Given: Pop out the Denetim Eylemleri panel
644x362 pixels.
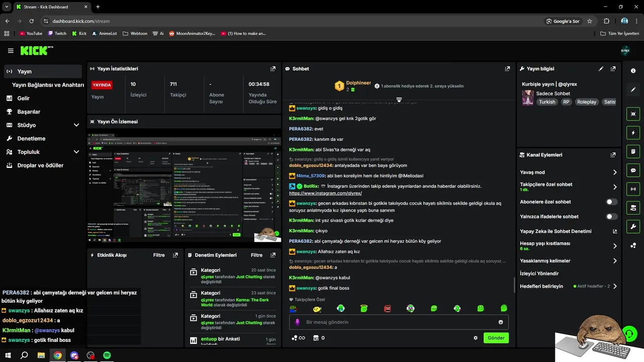Looking at the screenshot, I should click(x=273, y=255).
